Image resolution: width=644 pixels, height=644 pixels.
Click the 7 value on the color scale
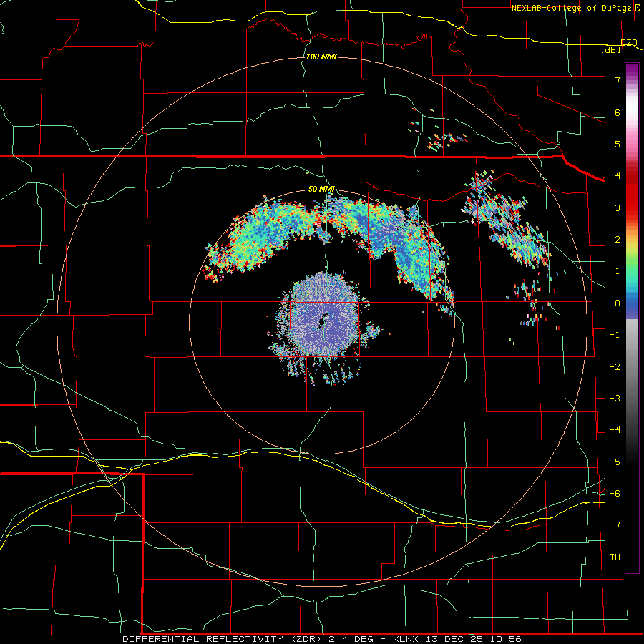coord(618,80)
